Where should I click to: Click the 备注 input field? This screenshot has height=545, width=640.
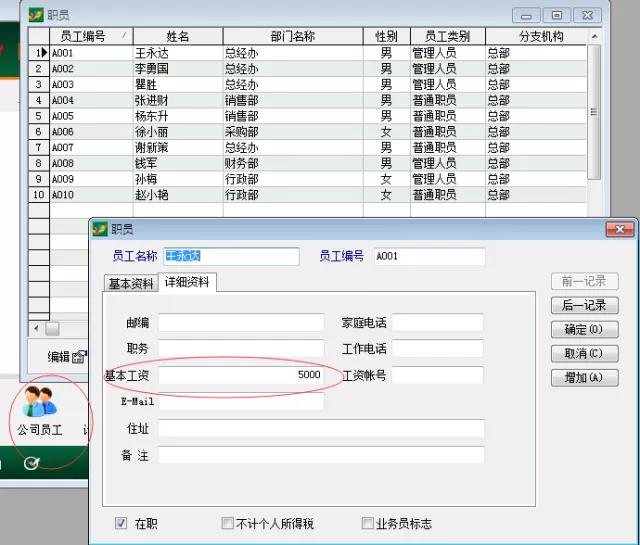click(x=321, y=455)
